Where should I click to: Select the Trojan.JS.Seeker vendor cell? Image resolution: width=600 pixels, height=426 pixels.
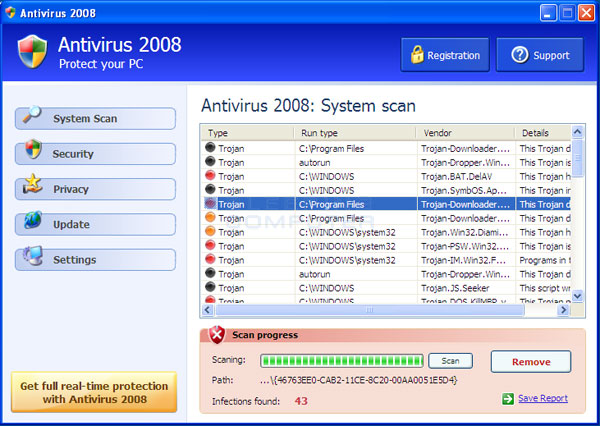pyautogui.click(x=466, y=288)
